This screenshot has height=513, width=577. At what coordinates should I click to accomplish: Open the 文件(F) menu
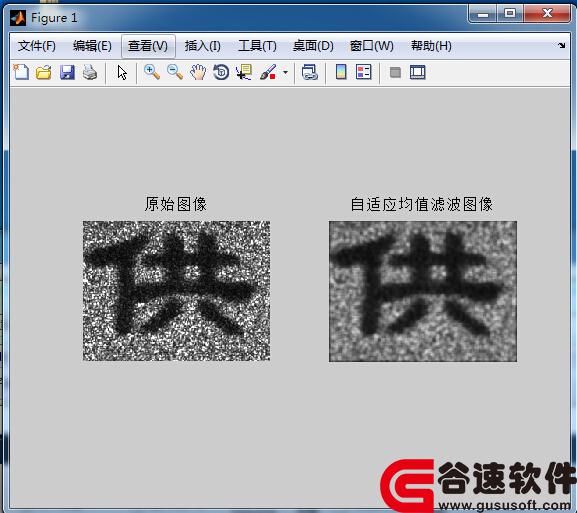click(x=37, y=46)
